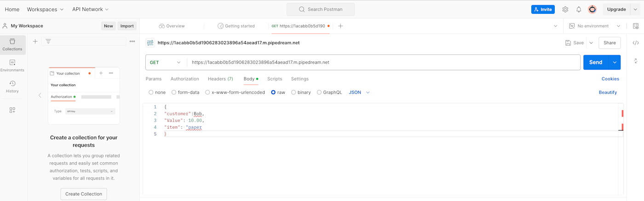
Task: Click the Import button
Action: coord(127,26)
